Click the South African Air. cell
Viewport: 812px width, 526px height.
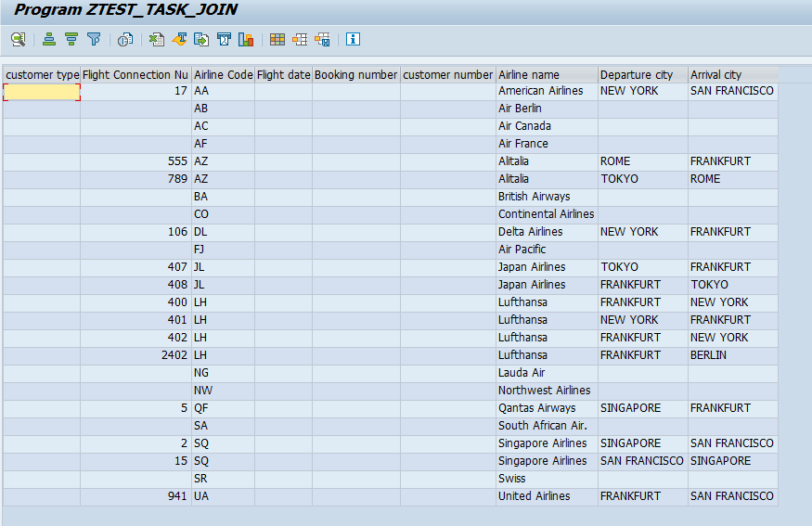[547, 426]
